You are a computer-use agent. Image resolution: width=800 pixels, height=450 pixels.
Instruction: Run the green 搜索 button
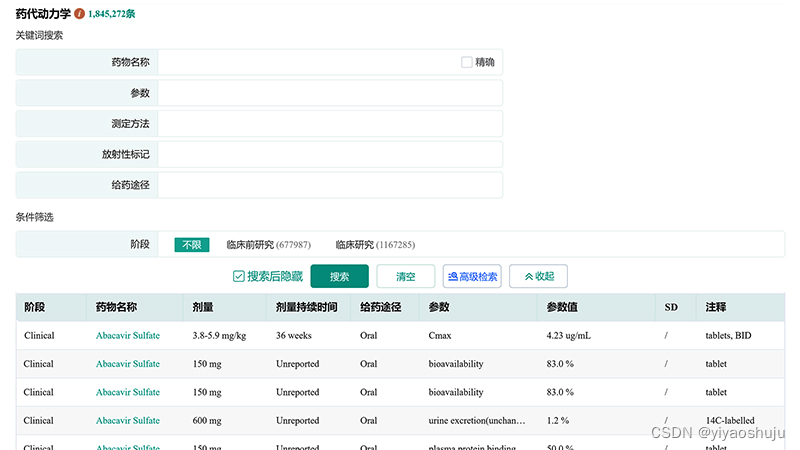(x=339, y=277)
